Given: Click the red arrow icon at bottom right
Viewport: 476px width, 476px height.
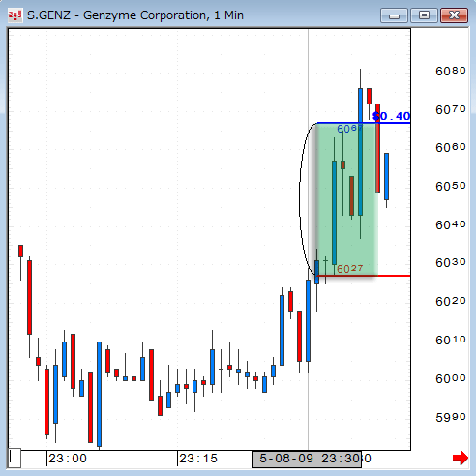Looking at the screenshot, I should (461, 458).
